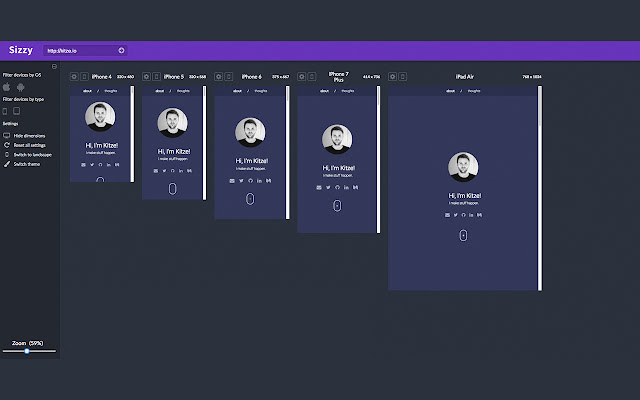Filter devices by Apple OS icon
Viewport: 640px width, 400px height.
tap(7, 87)
